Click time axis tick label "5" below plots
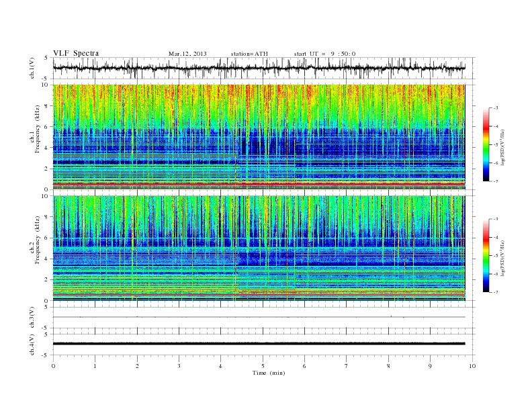The image size is (532, 411). pos(263,366)
